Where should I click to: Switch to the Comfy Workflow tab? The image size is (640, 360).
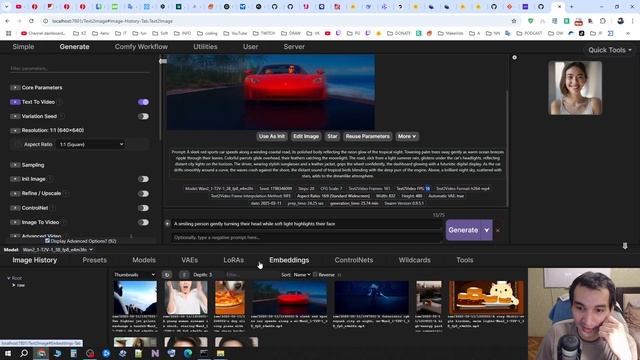click(x=141, y=47)
